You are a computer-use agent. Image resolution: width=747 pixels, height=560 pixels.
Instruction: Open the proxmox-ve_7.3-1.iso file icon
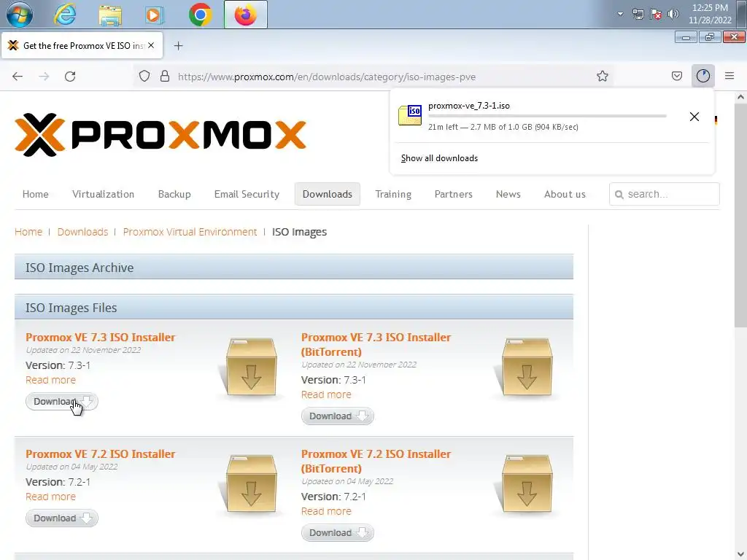pos(410,115)
